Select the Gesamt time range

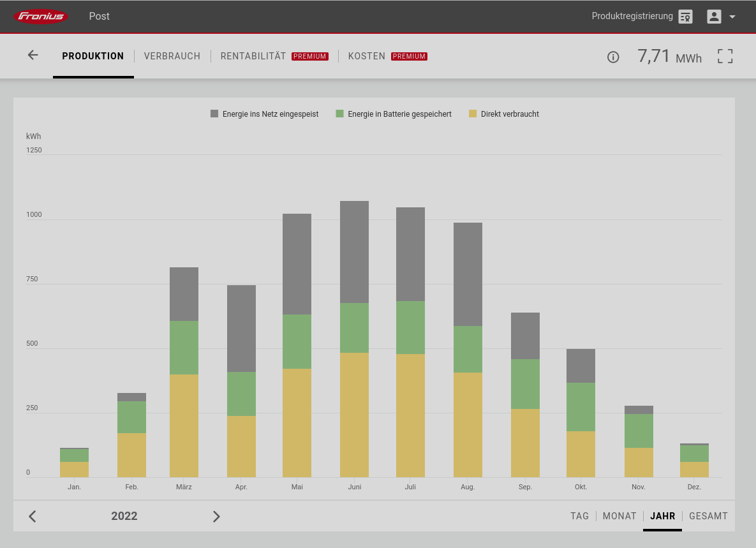coord(708,516)
